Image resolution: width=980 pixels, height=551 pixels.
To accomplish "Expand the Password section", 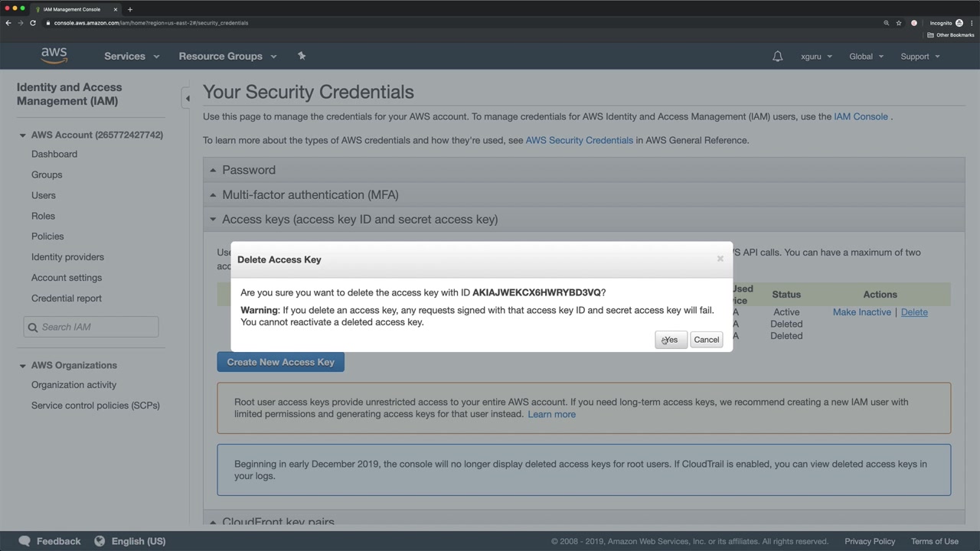I will [249, 170].
